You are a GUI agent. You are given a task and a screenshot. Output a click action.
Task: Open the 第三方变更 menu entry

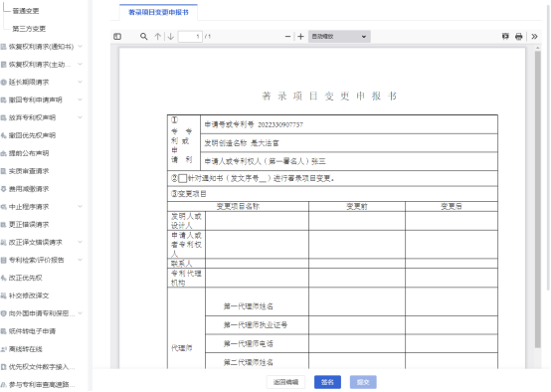(x=29, y=29)
